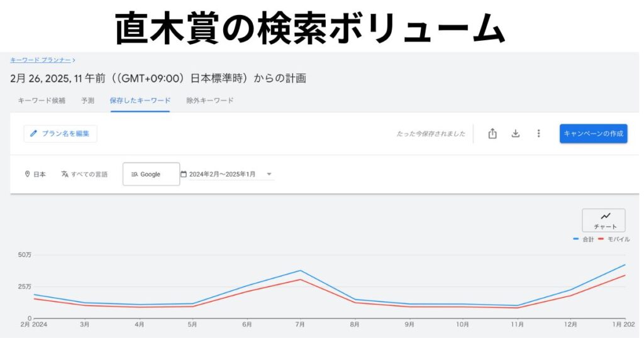Click the location pin icon beside 日本
The image size is (644, 338).
[27, 174]
